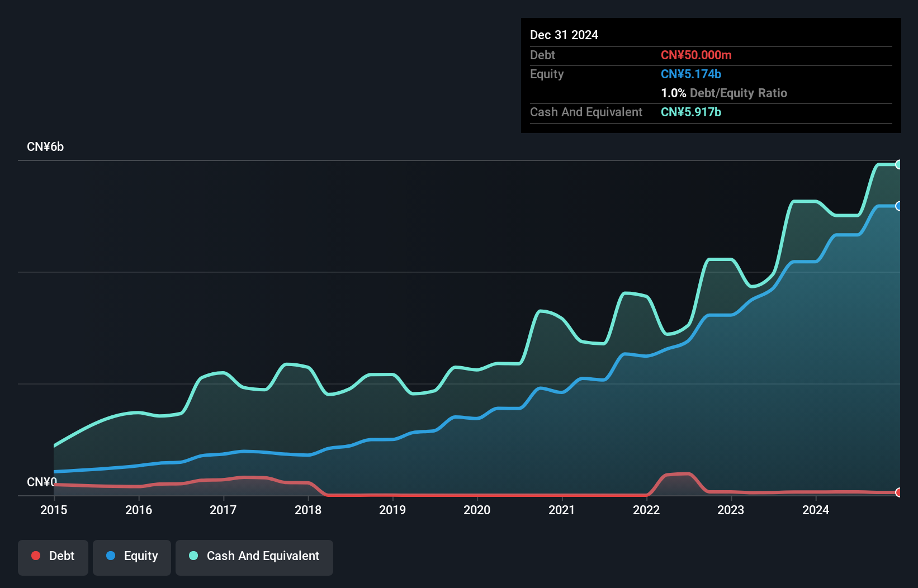The image size is (918, 588).
Task: Click the 2023 x-axis label
Action: pyautogui.click(x=731, y=510)
